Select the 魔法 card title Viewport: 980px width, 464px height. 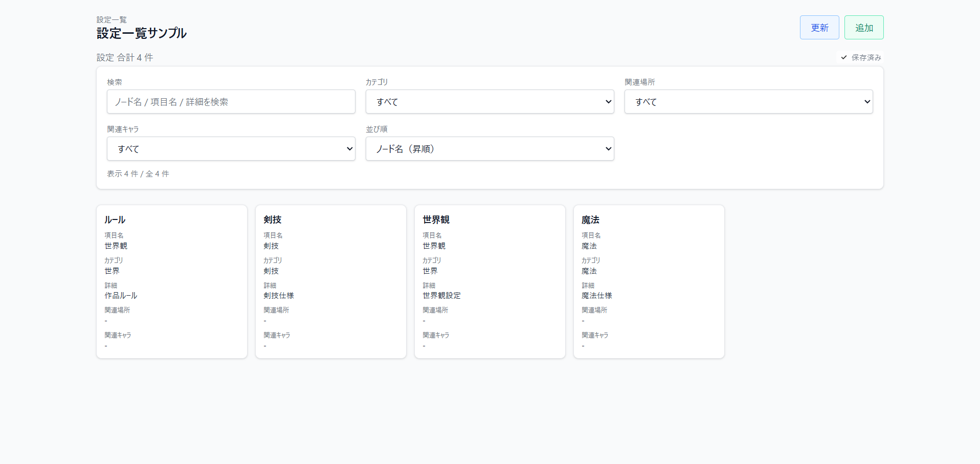590,219
